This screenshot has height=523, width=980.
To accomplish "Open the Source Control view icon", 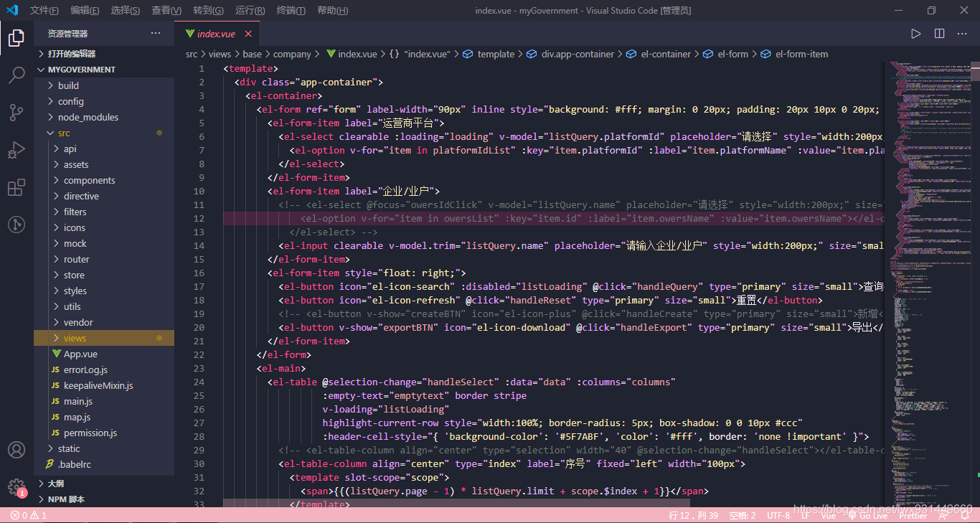I will coord(17,112).
